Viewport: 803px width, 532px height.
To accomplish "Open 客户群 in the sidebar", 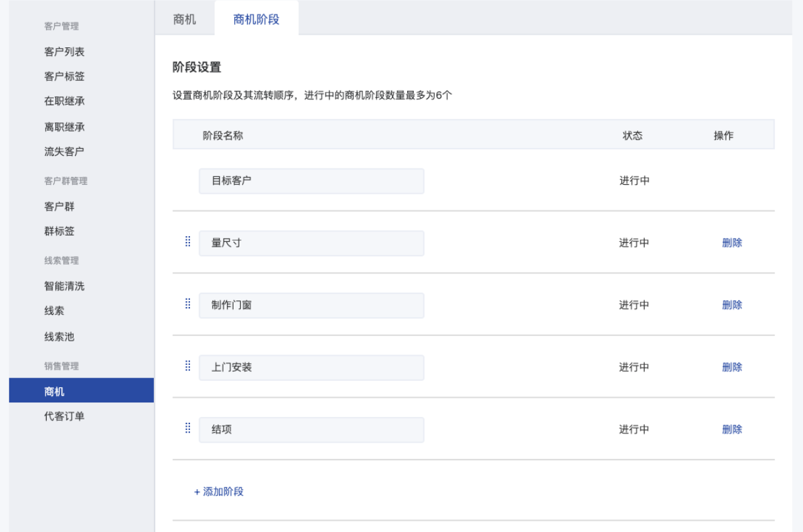I will coord(60,206).
